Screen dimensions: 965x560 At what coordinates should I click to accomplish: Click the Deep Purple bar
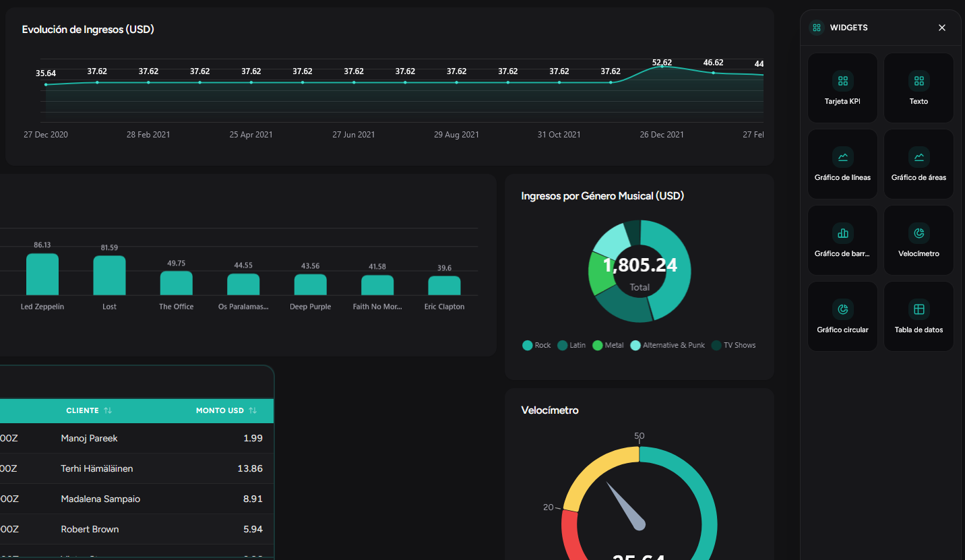tap(310, 284)
